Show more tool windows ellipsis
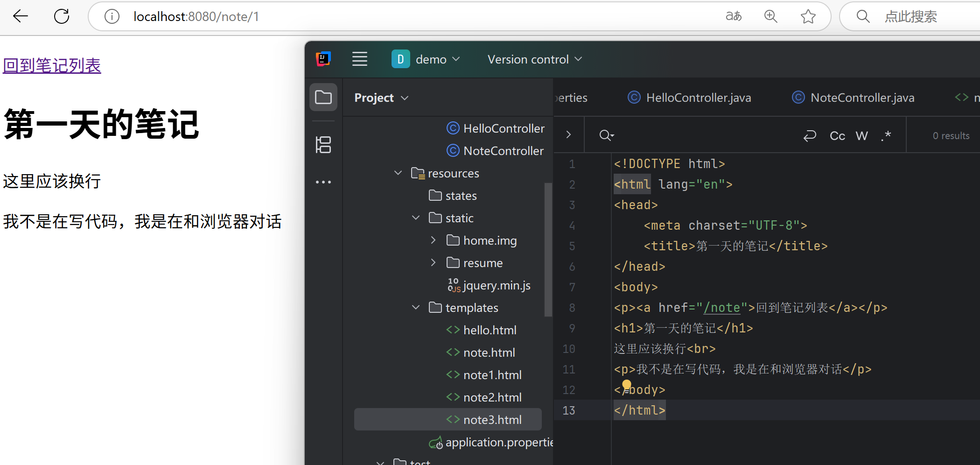This screenshot has width=980, height=465. 323,182
